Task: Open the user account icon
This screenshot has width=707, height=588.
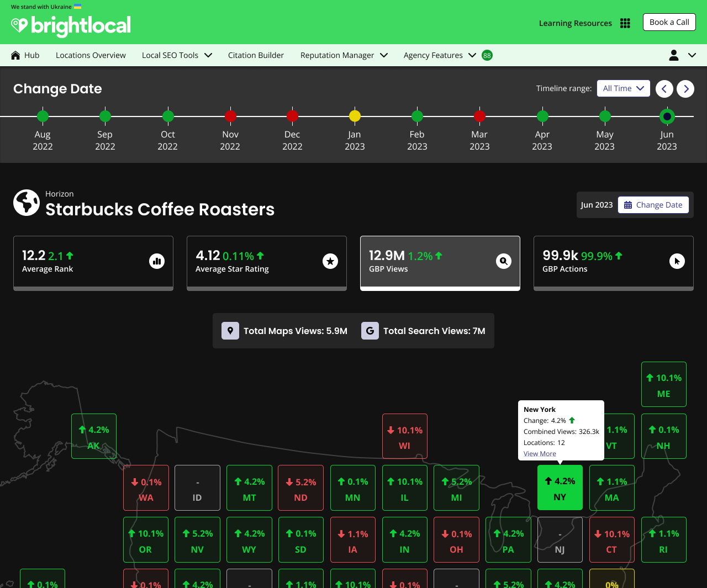Action: coord(674,55)
